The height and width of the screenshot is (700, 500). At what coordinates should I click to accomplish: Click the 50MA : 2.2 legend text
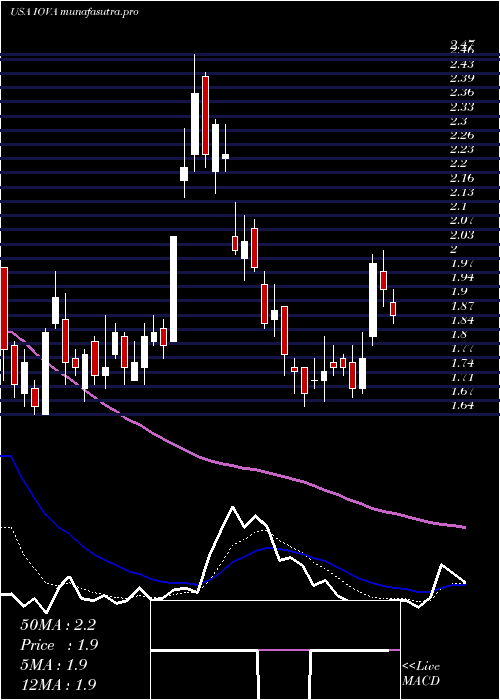58,625
